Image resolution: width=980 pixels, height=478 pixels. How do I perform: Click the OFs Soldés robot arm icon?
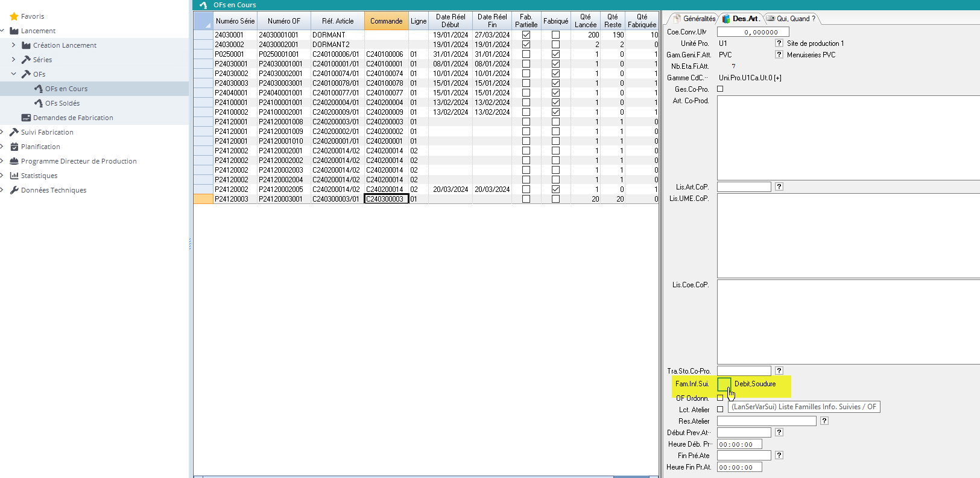(38, 103)
